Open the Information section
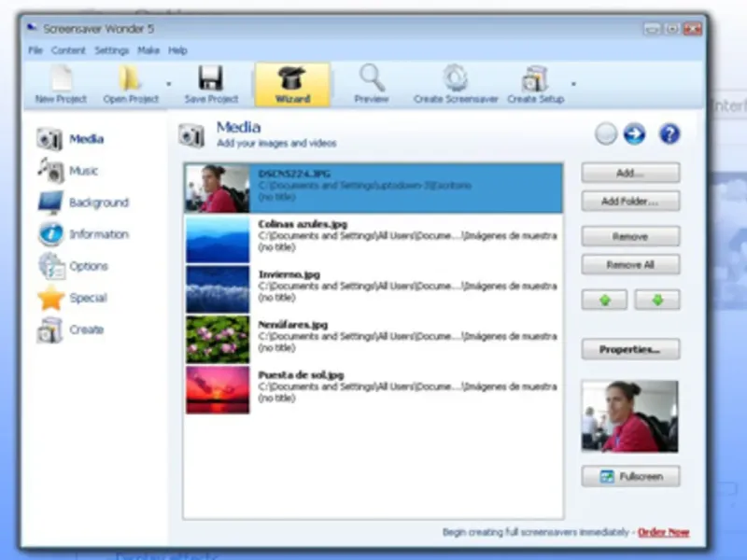 click(83, 234)
